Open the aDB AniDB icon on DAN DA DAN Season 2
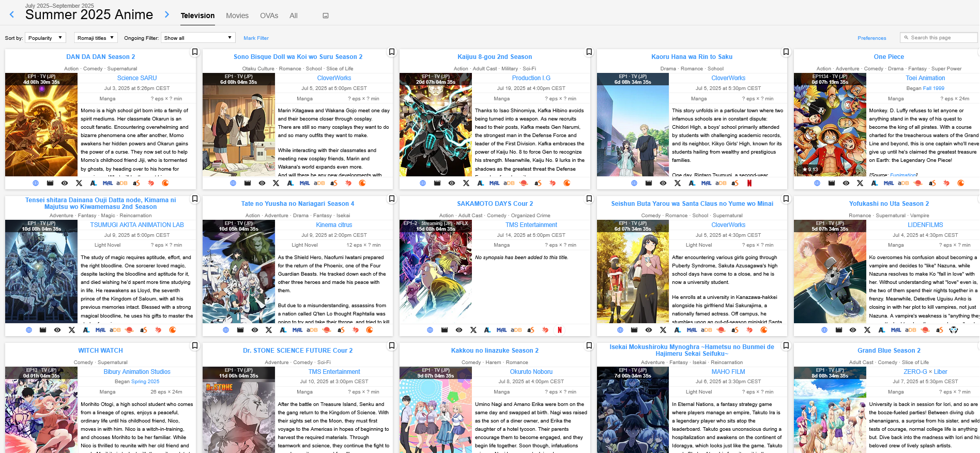The height and width of the screenshot is (453, 980). click(122, 183)
